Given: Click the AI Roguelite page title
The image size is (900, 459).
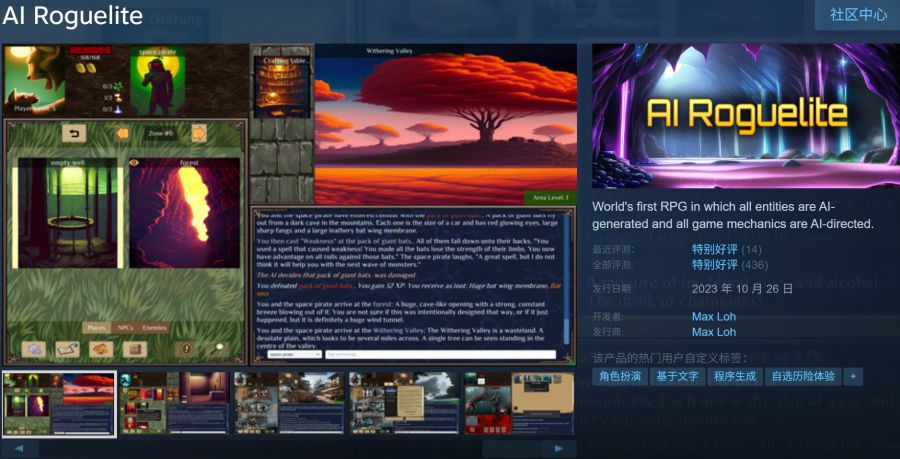Looking at the screenshot, I should click(72, 15).
